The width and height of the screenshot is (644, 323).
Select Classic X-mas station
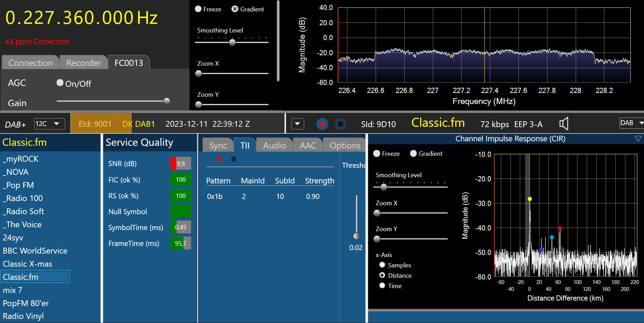28,264
